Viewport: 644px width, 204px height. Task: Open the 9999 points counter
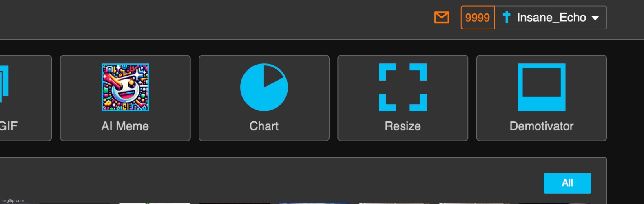coord(478,18)
